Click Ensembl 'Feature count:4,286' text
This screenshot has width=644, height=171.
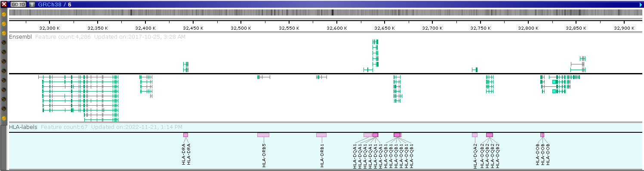point(63,37)
